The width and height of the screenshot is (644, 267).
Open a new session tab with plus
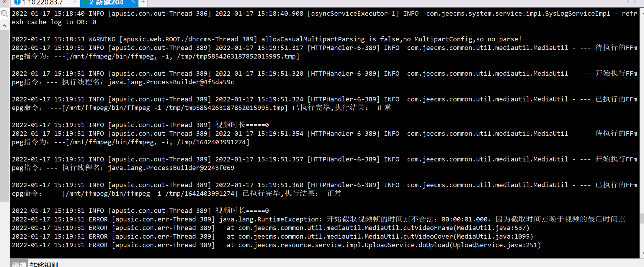pyautogui.click(x=143, y=2)
